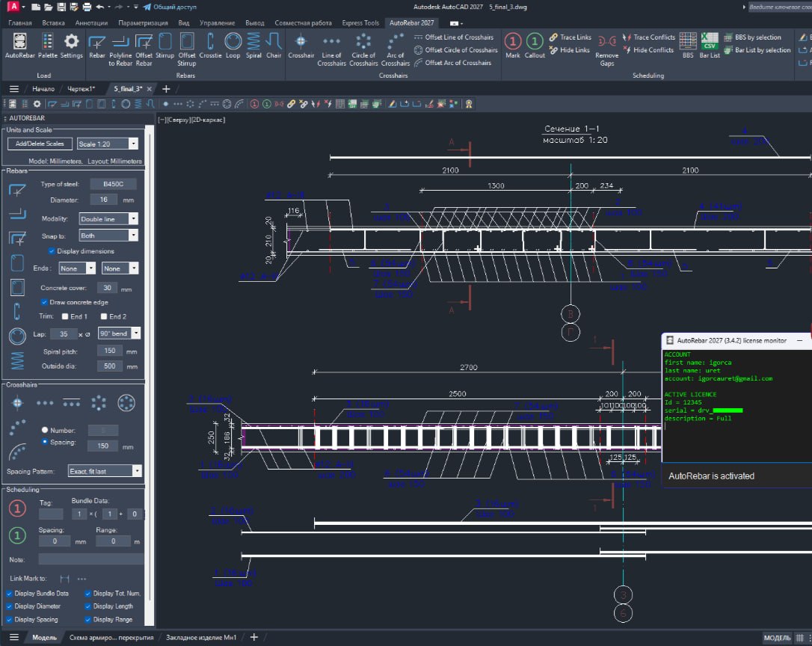Click the Add/Delete Scales button
812x646 pixels.
pyautogui.click(x=40, y=144)
